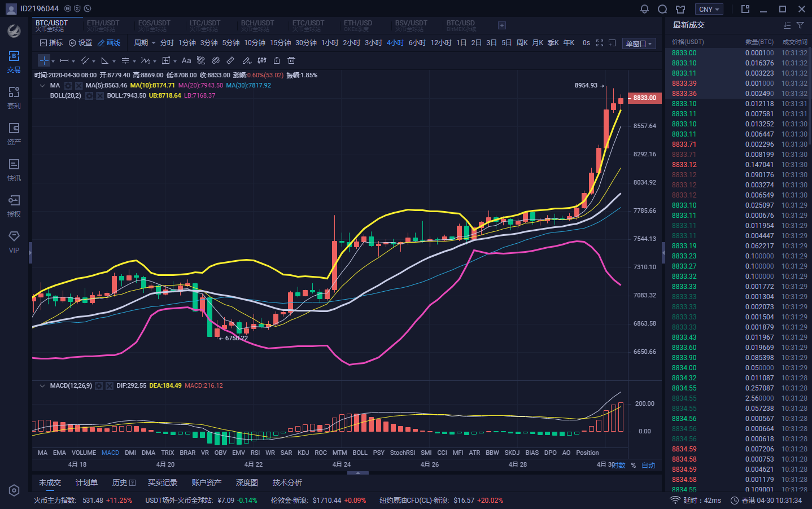Select the 未成交 open orders tab

coord(50,483)
